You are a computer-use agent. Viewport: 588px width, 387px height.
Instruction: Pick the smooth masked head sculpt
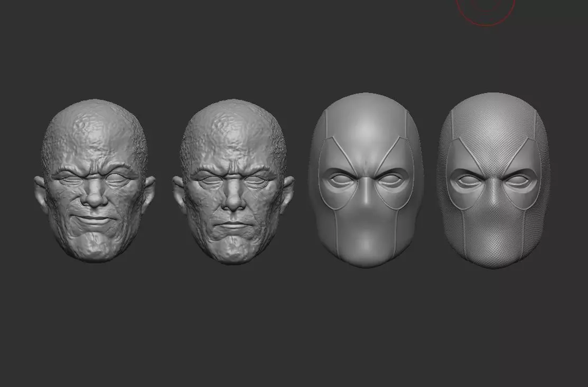tap(366, 180)
